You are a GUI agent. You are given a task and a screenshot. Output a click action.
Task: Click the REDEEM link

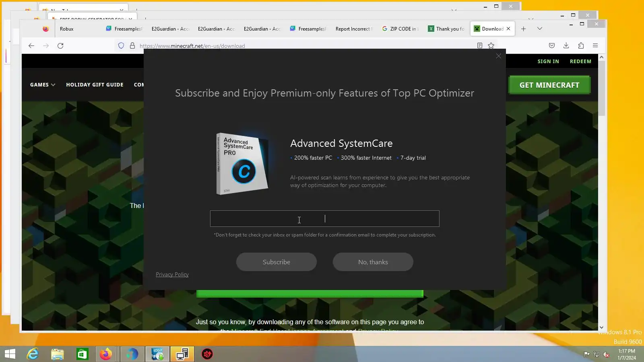[x=580, y=61]
